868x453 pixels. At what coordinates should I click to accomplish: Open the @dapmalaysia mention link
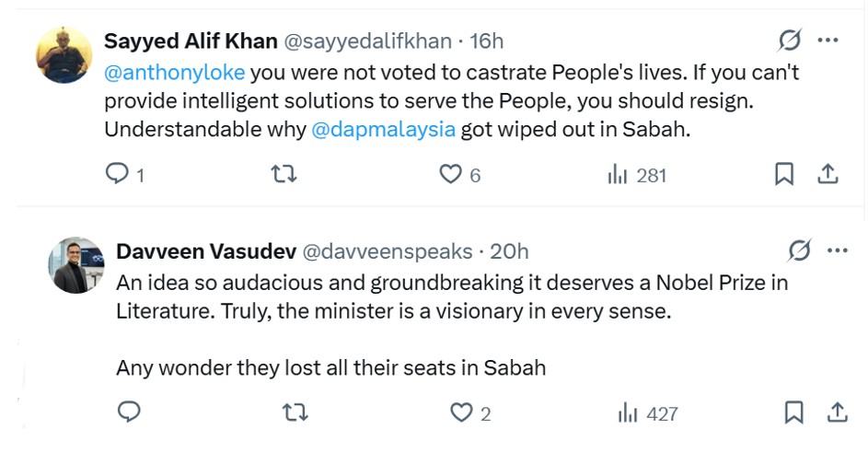(x=384, y=129)
